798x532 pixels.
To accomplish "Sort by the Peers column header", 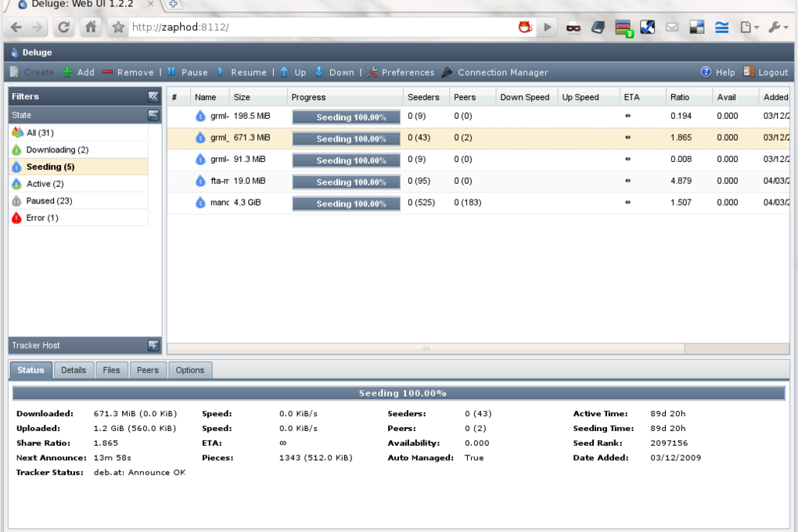I will click(x=473, y=97).
